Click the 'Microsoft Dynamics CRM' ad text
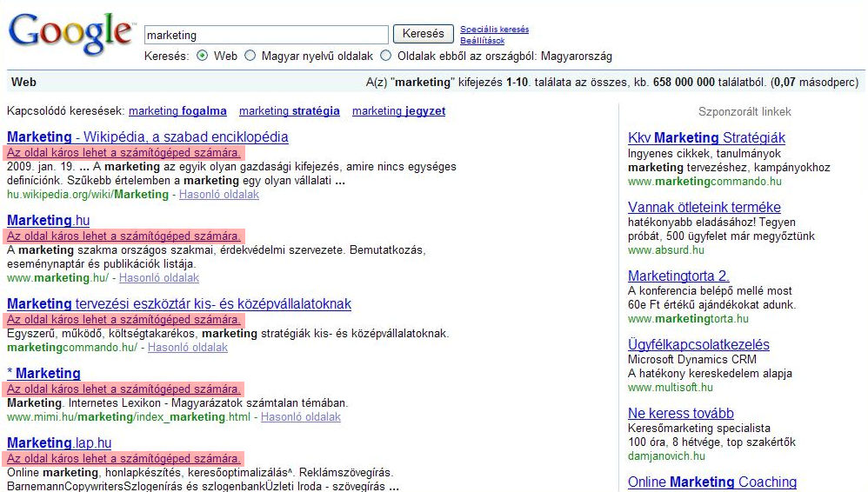 [692, 359]
